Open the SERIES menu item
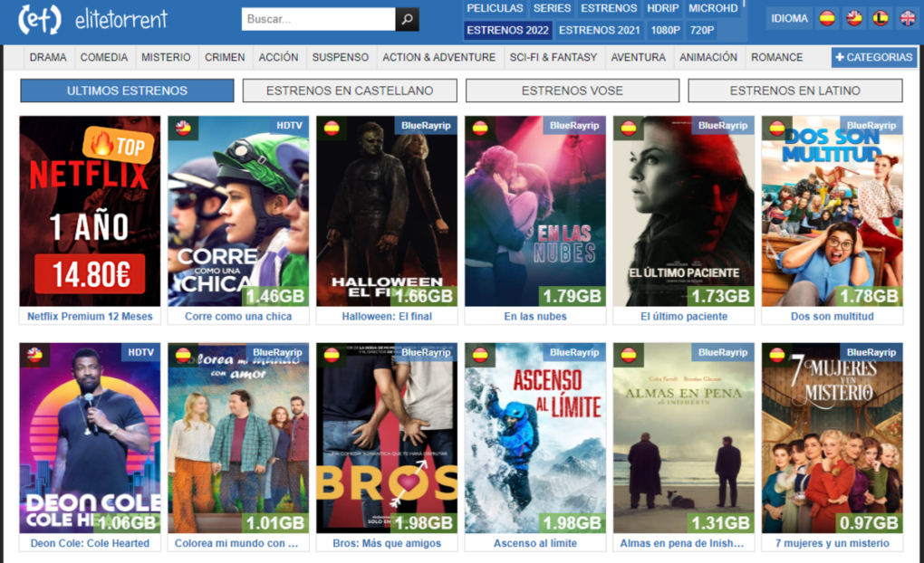 552,7
